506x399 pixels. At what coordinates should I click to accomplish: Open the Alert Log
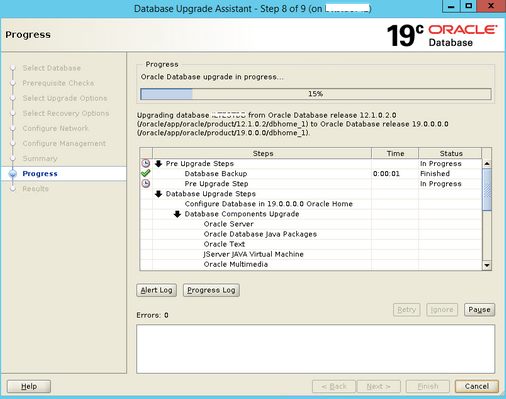pos(156,290)
